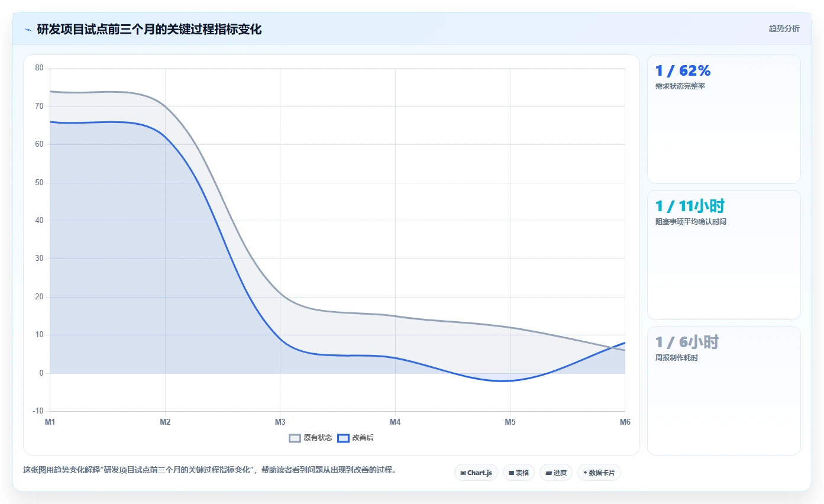Image resolution: width=824 pixels, height=504 pixels.
Task: Click the blue 改善后 legend swatch
Action: point(344,438)
